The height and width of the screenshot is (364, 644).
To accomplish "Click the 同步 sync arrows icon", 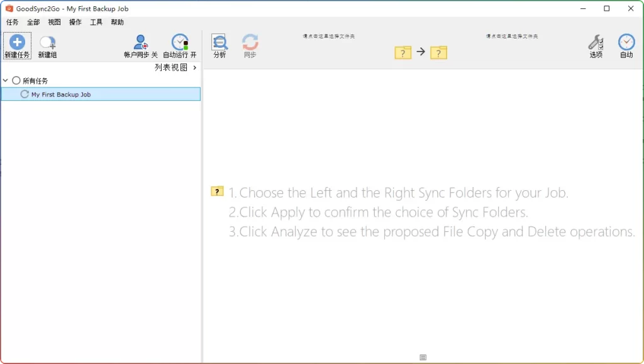I will tap(250, 42).
